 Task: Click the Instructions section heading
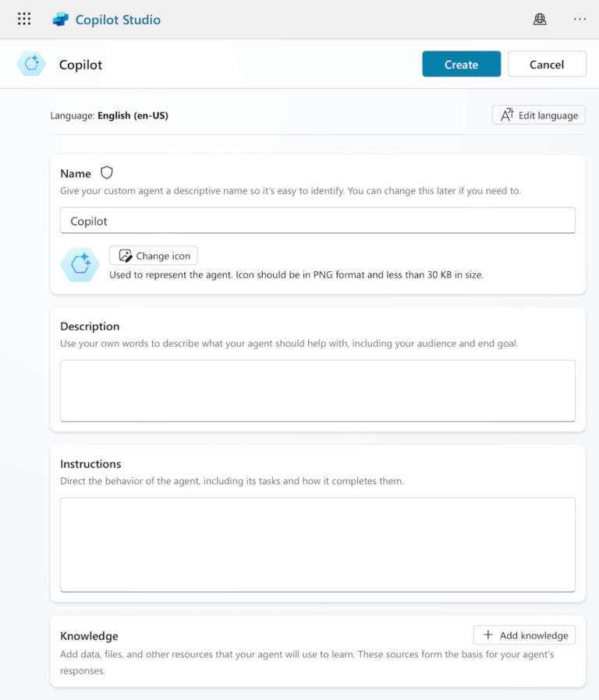coord(90,464)
